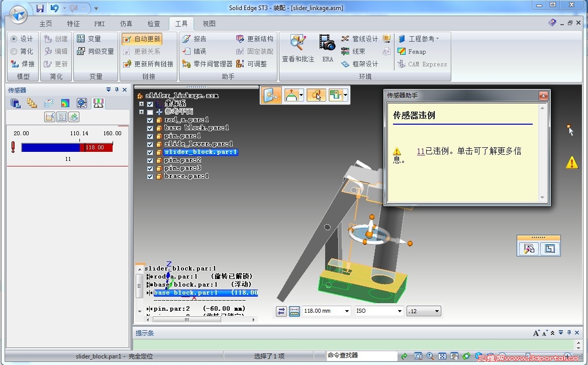Click the help icon at ribbon right
The image size is (588, 365).
pyautogui.click(x=552, y=23)
